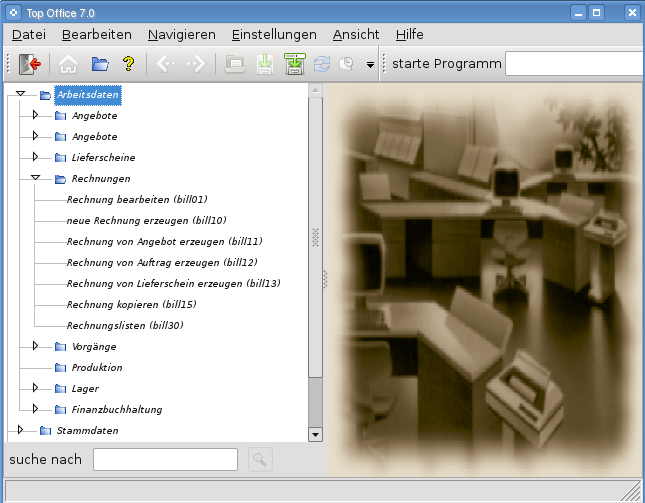Click the Lager folder icon
Screen dimensions: 645x503
60,389
